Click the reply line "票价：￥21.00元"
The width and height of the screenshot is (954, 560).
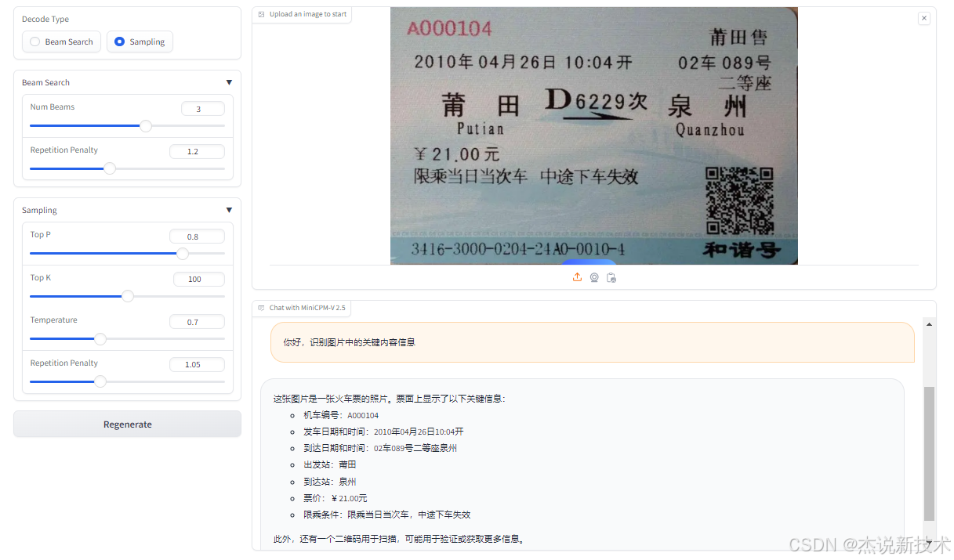click(335, 498)
